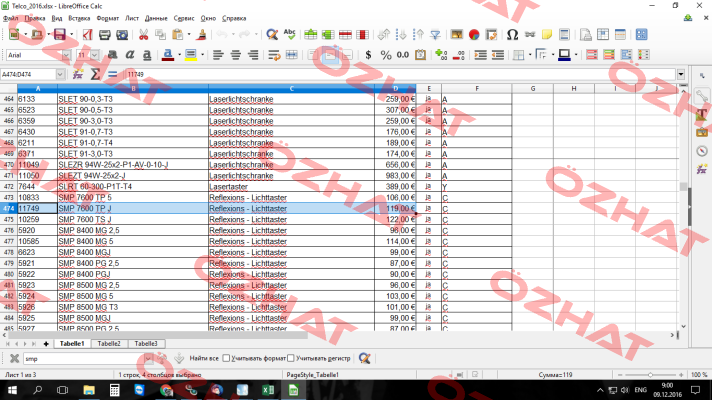
Task: Add a decimal place
Action: (x=441, y=55)
